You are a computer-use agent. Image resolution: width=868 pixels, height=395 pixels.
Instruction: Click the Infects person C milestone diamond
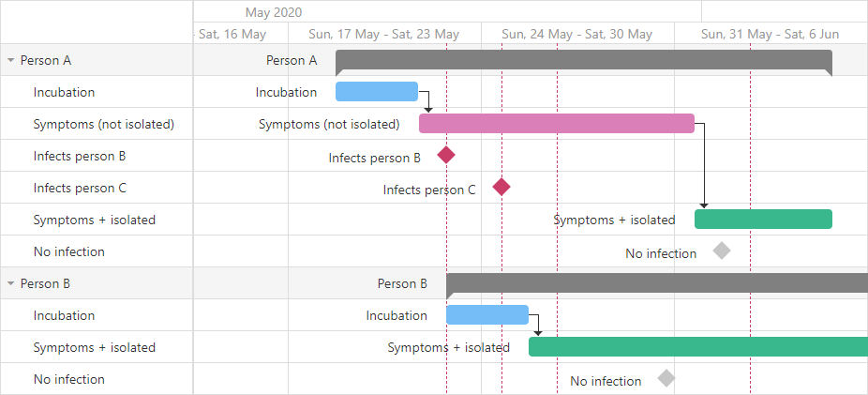pos(501,188)
